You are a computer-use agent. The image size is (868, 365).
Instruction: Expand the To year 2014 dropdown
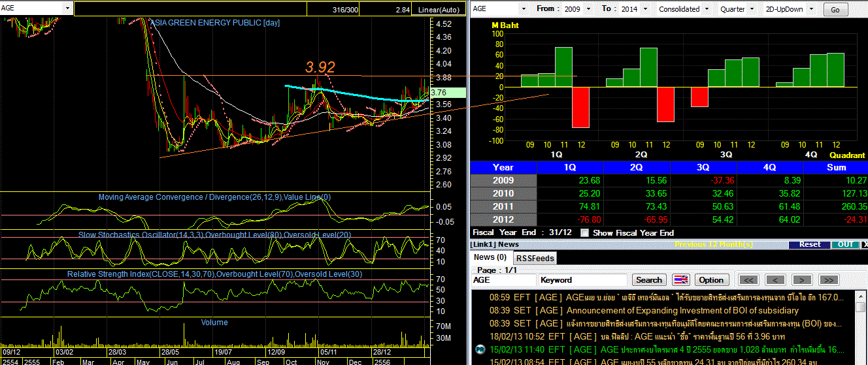[644, 9]
